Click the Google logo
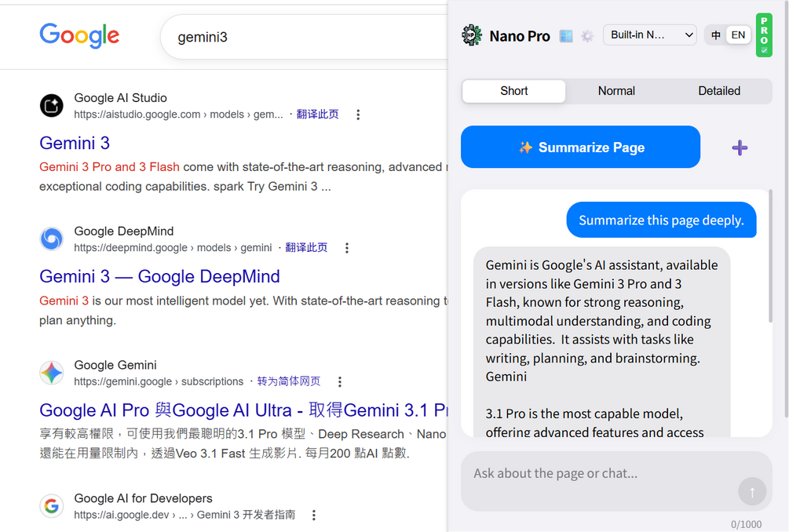789x532 pixels. (x=79, y=35)
